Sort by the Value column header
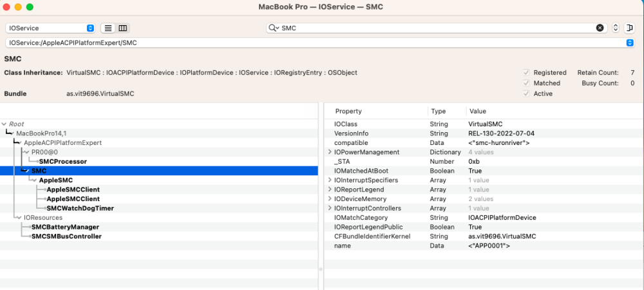 [x=478, y=111]
